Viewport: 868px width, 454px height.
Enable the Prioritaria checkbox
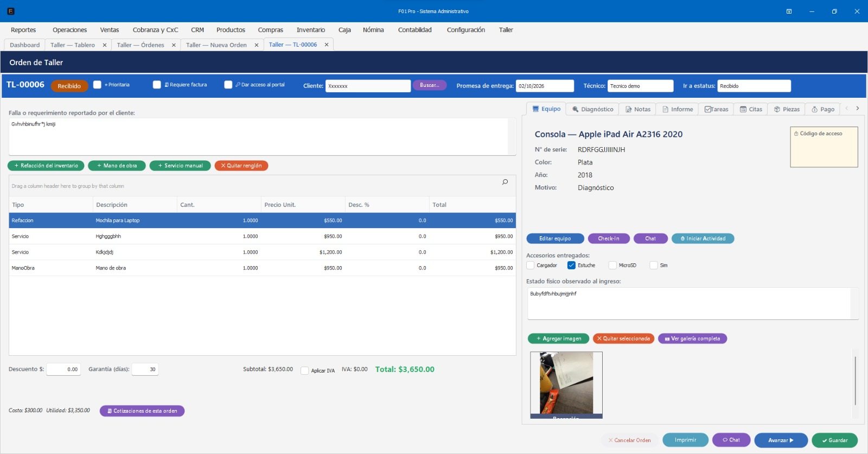[97, 85]
